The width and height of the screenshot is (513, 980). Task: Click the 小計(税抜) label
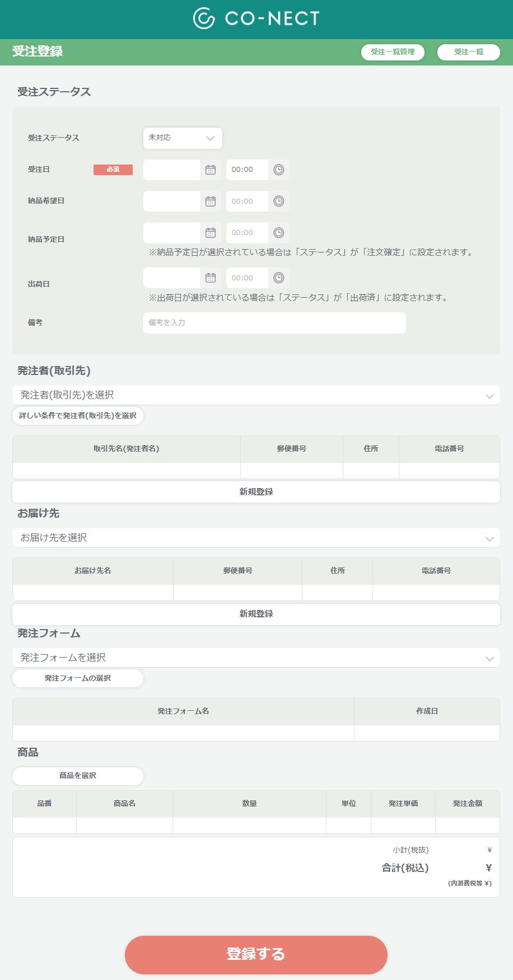coord(411,850)
